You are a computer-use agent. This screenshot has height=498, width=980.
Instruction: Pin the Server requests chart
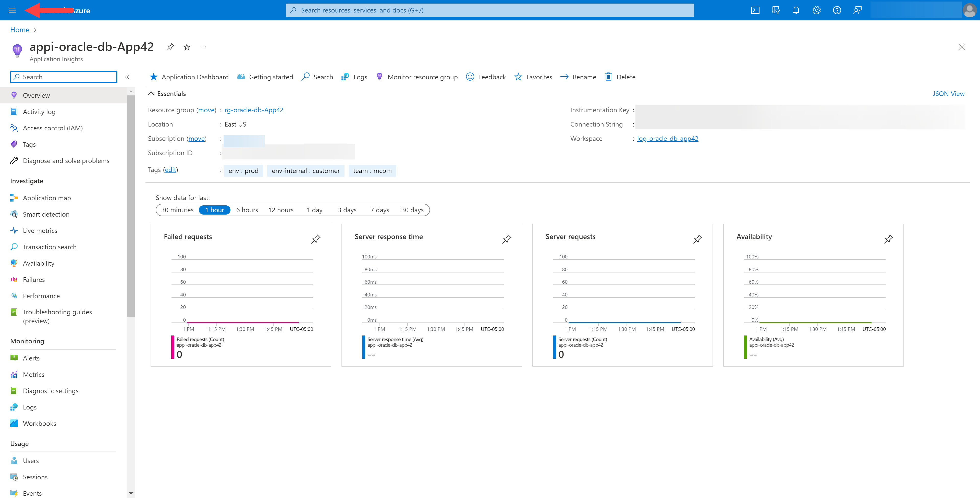[x=697, y=239]
